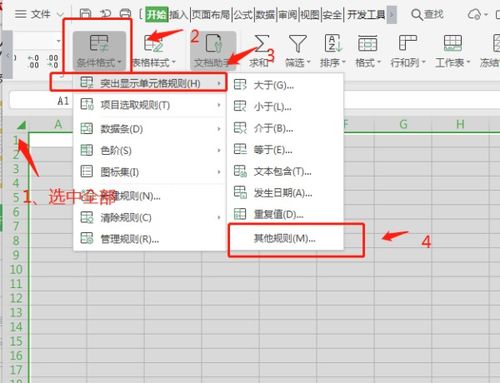
Task: Choose 小于(L)... in the submenu
Action: click(285, 107)
